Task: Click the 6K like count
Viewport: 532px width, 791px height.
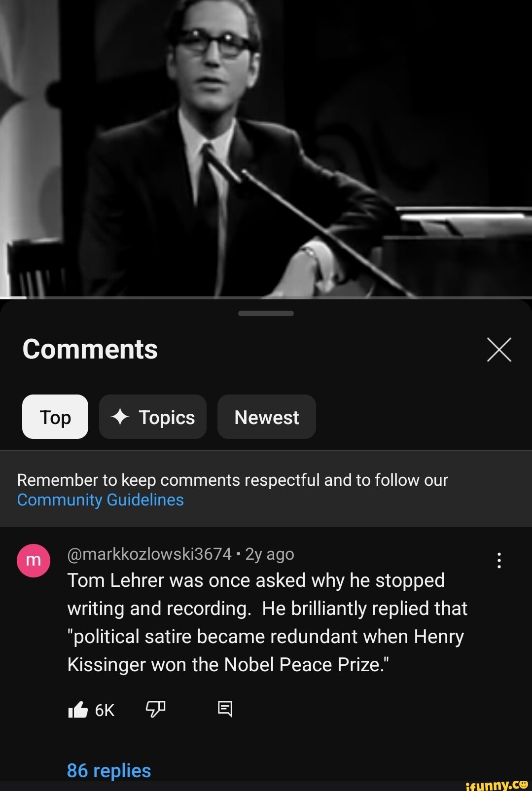Action: (105, 710)
